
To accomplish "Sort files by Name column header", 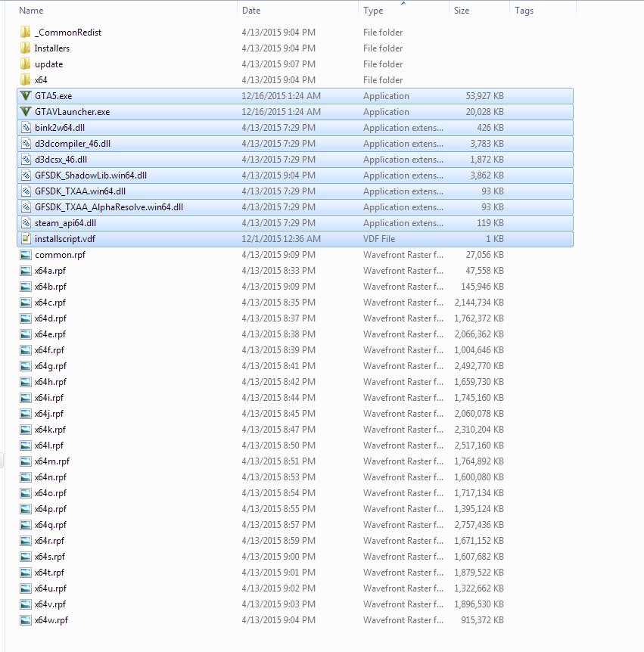I will click(31, 11).
